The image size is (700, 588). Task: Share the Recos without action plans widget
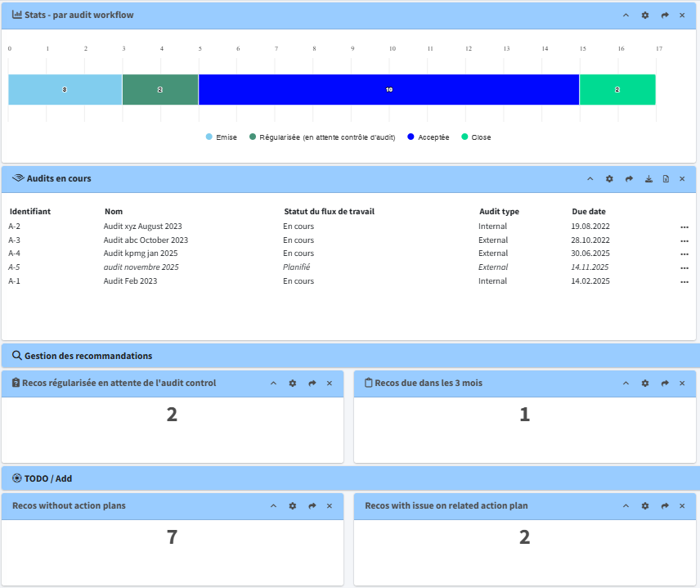pos(312,506)
